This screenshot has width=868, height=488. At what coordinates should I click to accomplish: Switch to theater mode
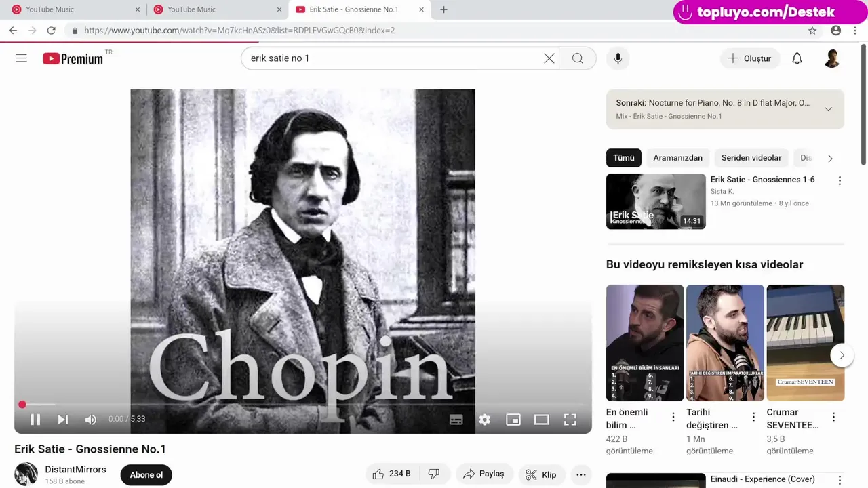click(x=542, y=420)
